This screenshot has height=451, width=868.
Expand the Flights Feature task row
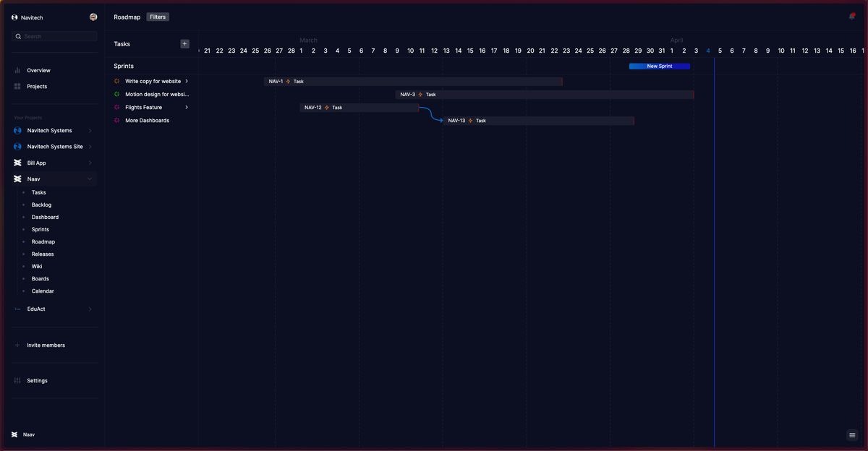tap(187, 108)
